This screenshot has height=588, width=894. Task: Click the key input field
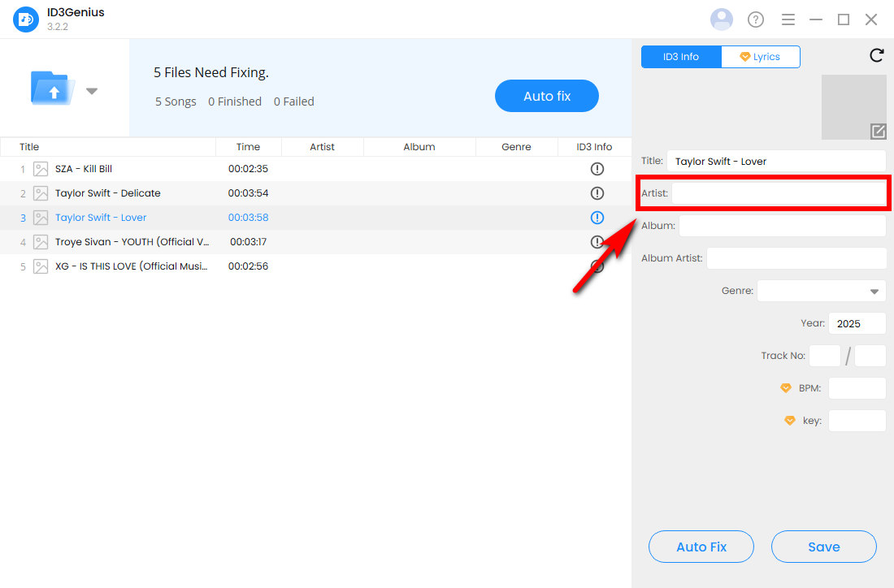(x=857, y=421)
